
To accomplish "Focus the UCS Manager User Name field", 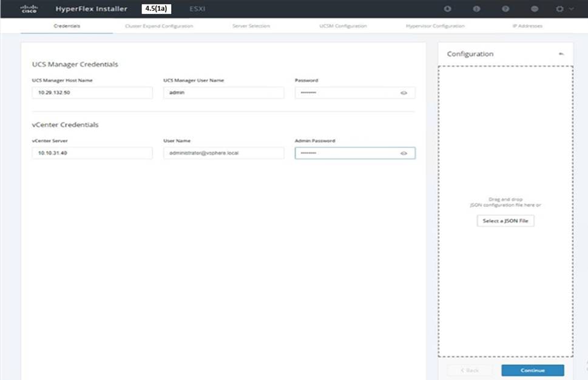I will 223,93.
